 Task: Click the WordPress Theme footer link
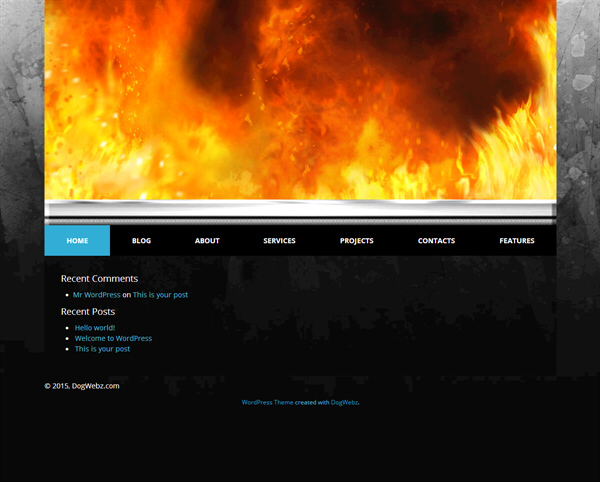(x=267, y=402)
